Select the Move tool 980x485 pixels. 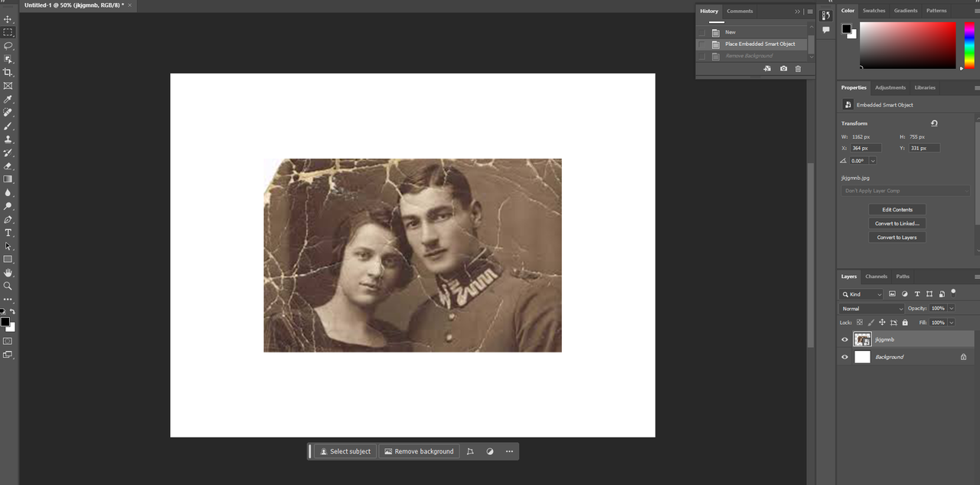[x=8, y=19]
